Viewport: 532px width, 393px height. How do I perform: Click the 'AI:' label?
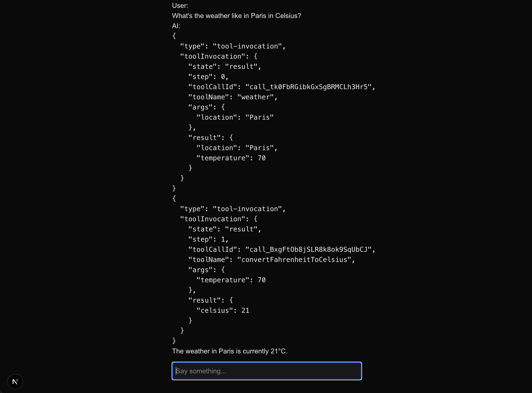click(176, 26)
